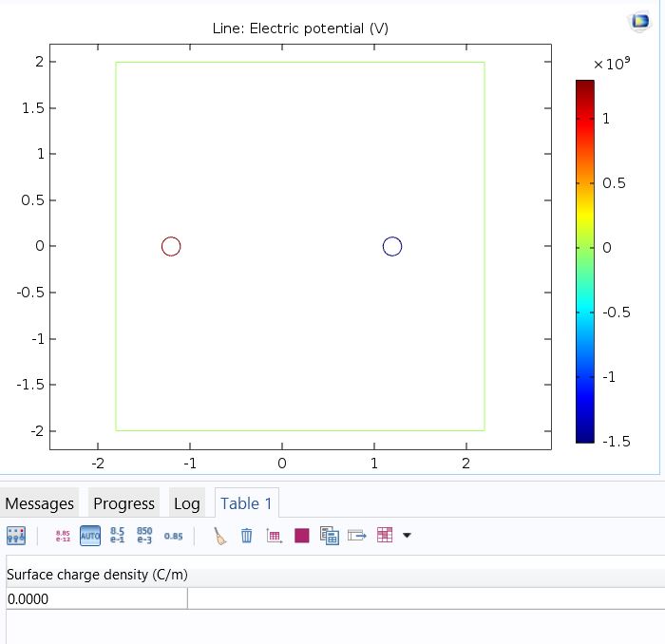Expand the table display dropdown arrow
Image resolution: width=665 pixels, height=644 pixels.
click(408, 536)
